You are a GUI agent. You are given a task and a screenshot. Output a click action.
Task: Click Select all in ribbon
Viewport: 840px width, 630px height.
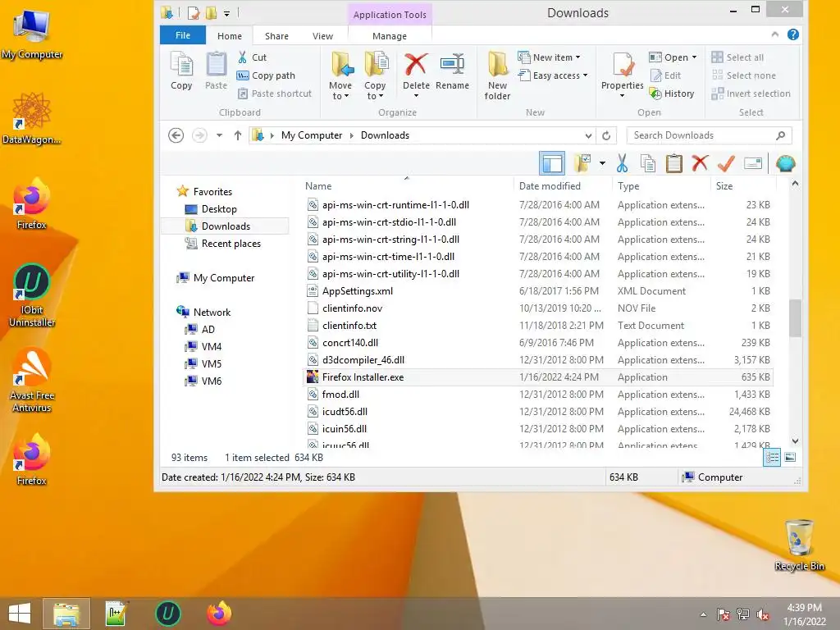pos(737,57)
